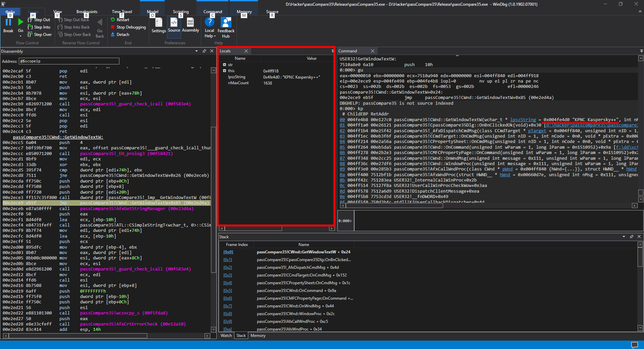Click the Disassembly vertical scrollbar thumb
The width and height of the screenshot is (644, 349).
pyautogui.click(x=213, y=200)
